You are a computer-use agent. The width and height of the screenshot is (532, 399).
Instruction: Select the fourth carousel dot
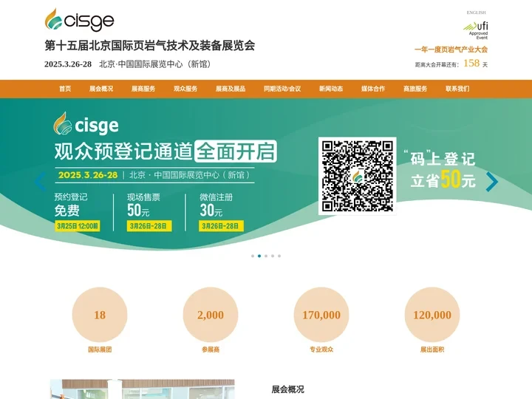pyautogui.click(x=273, y=256)
